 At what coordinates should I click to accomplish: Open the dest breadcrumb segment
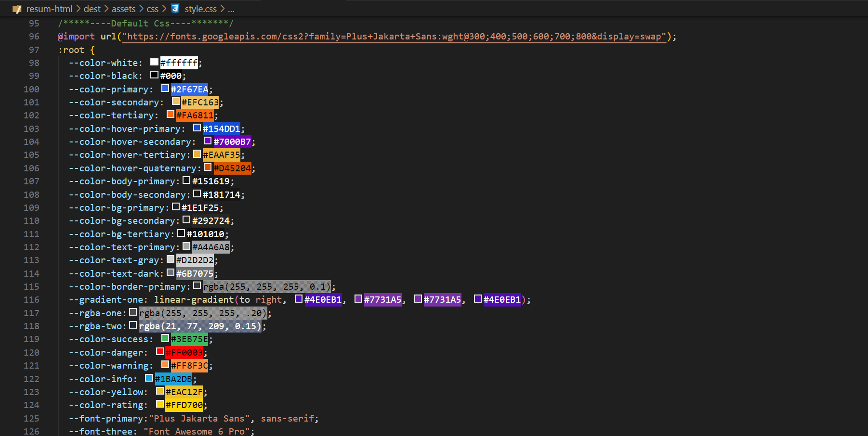coord(92,9)
